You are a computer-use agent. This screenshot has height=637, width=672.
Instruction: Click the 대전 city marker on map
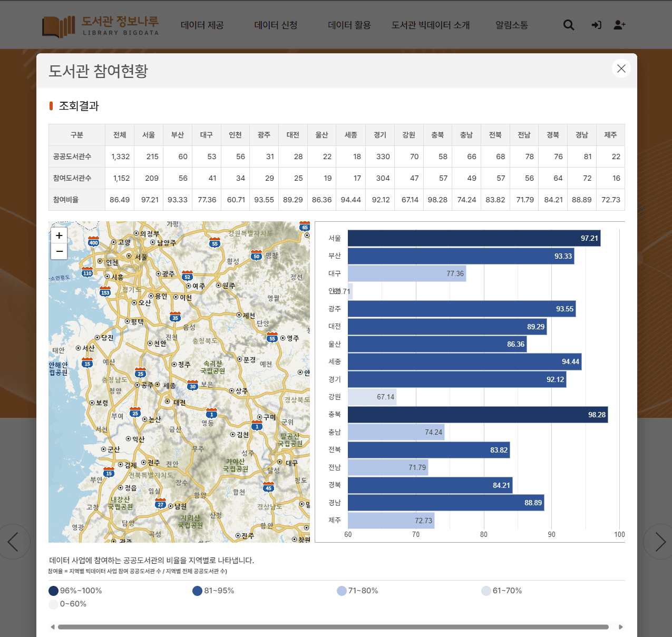[x=168, y=401]
